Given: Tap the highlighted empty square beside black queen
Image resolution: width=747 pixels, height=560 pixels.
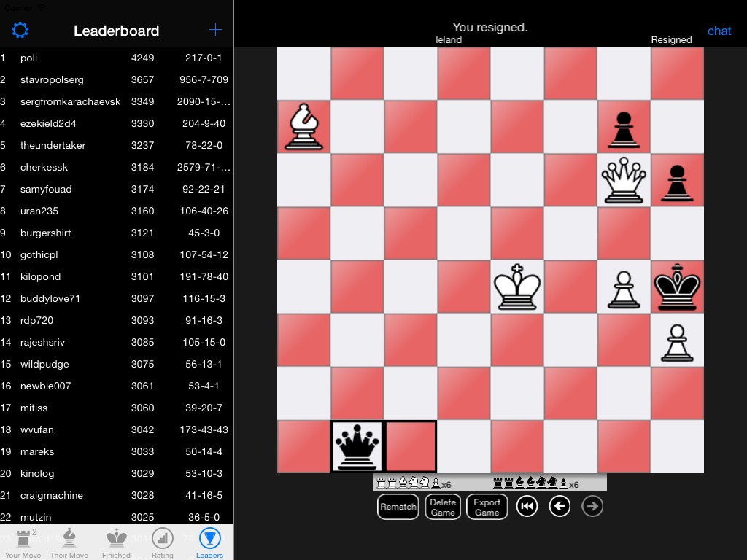Looking at the screenshot, I should pos(410,447).
